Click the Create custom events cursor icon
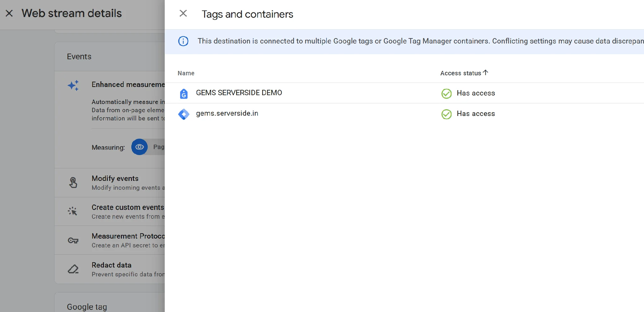The width and height of the screenshot is (644, 312). point(72,211)
